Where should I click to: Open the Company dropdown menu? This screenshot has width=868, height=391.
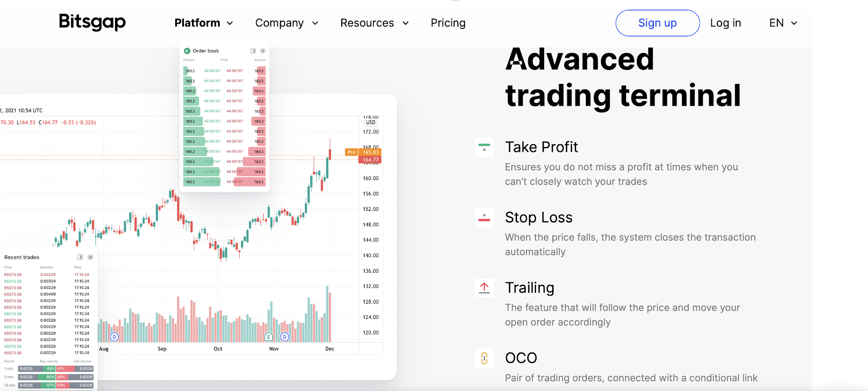pyautogui.click(x=286, y=23)
